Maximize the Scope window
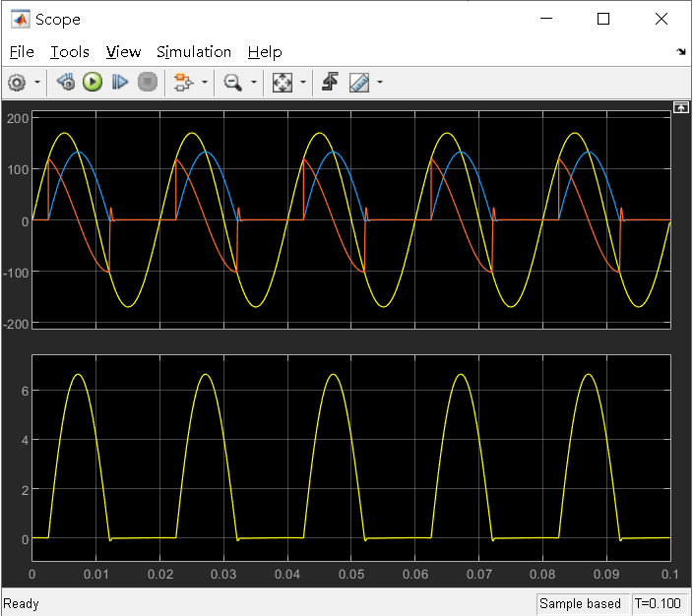Screen dimensions: 694x616 click(x=603, y=19)
